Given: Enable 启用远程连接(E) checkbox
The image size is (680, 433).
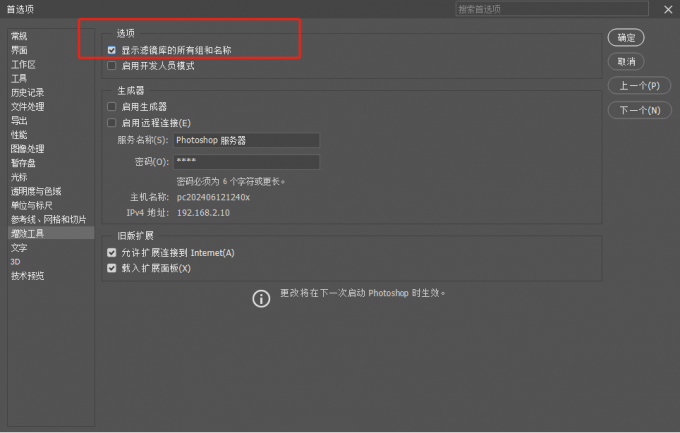Looking at the screenshot, I should coord(112,123).
